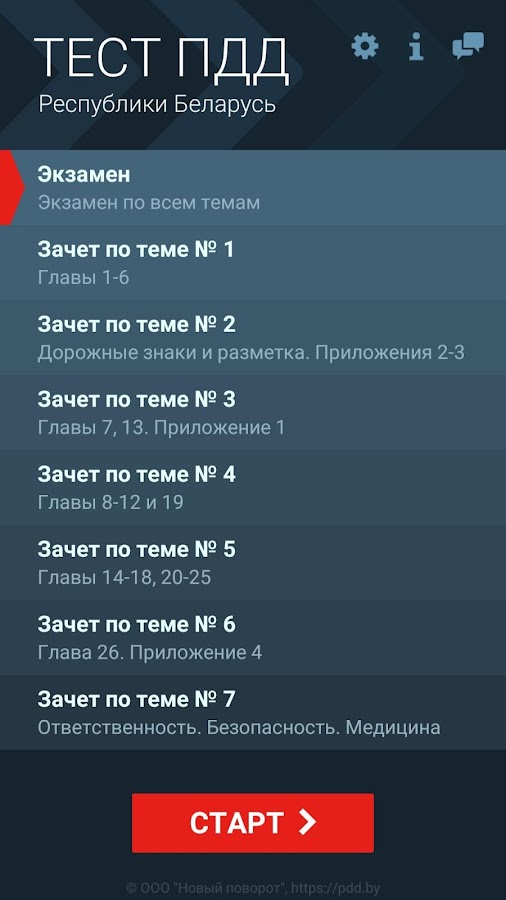Select the Экзамен item

[x=253, y=188]
